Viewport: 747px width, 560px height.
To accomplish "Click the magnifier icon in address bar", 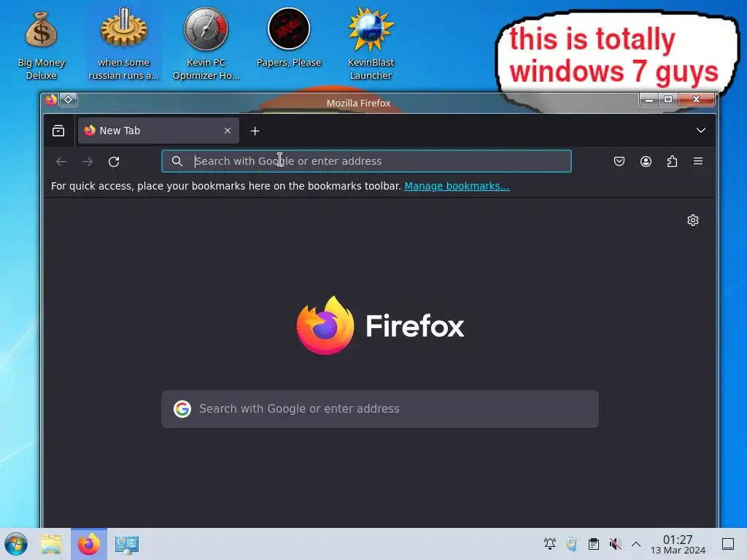I will coord(177,161).
